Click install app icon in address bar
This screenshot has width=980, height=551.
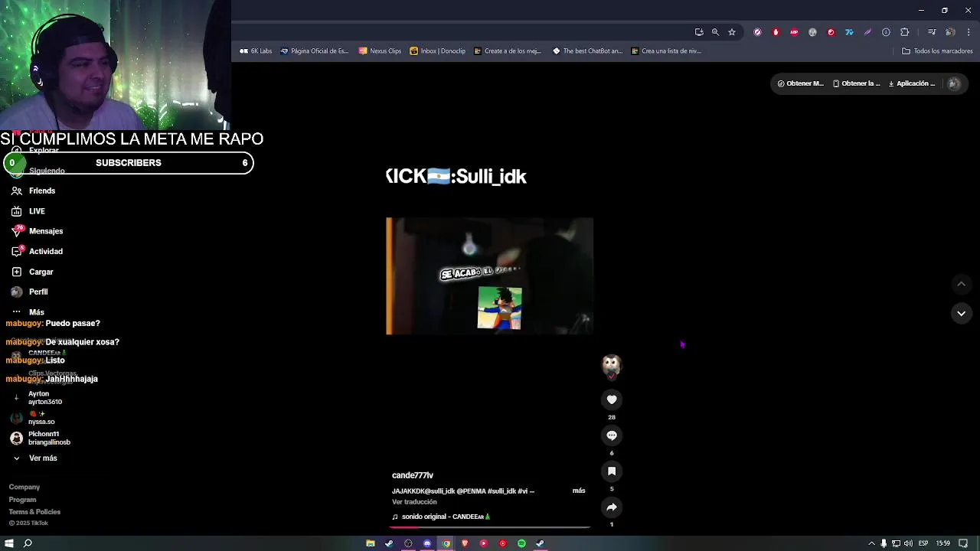pos(699,32)
